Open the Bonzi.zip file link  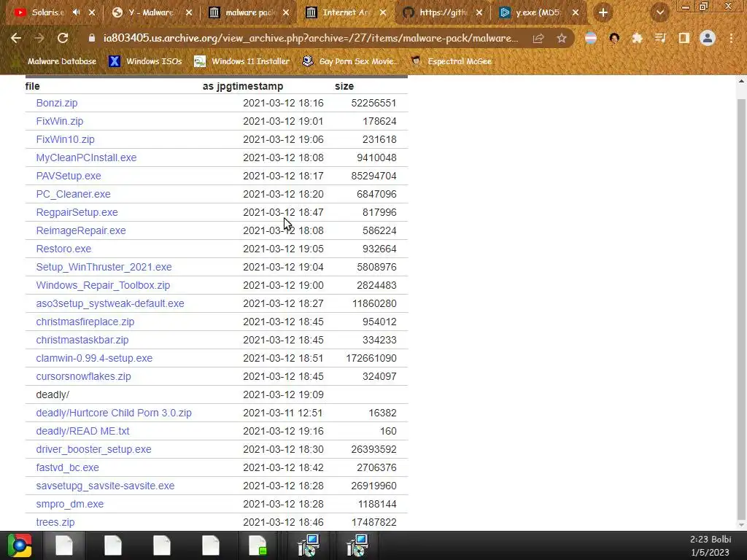click(57, 103)
